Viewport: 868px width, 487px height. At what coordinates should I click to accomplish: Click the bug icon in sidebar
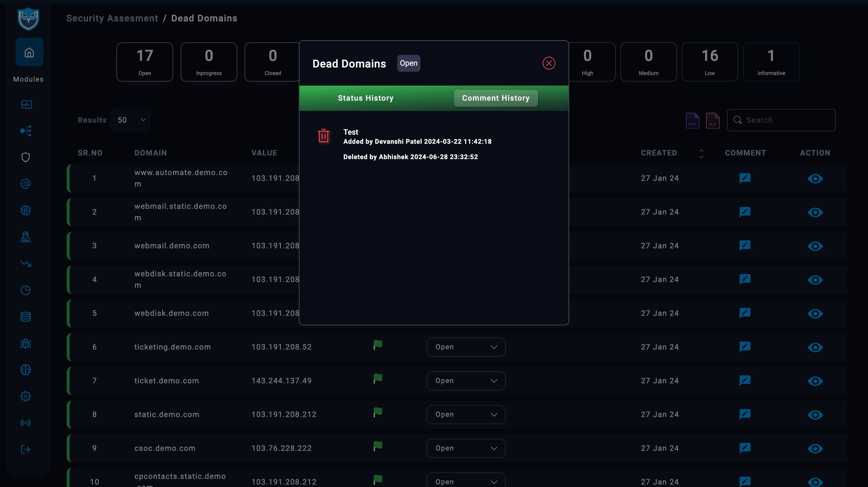coord(26,344)
